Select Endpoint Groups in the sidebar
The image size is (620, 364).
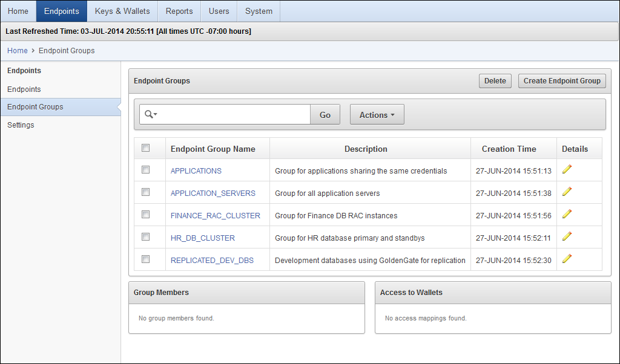coord(61,107)
